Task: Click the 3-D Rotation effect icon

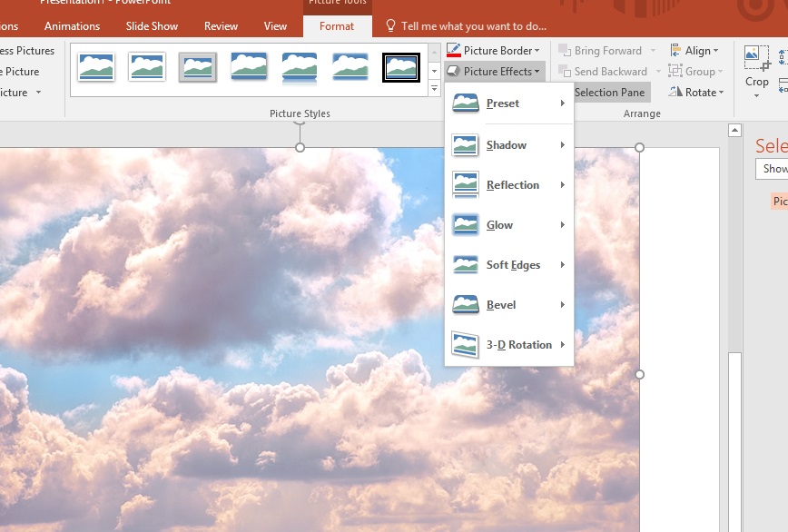Action: tap(466, 345)
